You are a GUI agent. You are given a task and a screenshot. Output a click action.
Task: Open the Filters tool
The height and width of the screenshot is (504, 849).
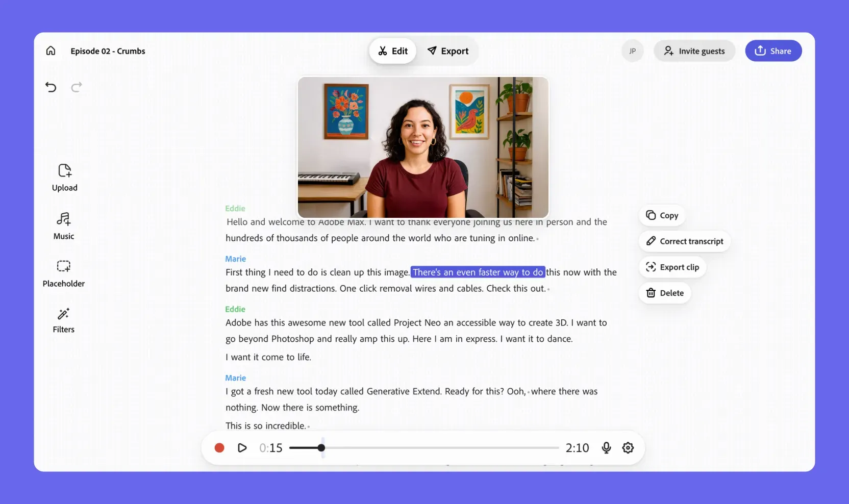point(64,320)
